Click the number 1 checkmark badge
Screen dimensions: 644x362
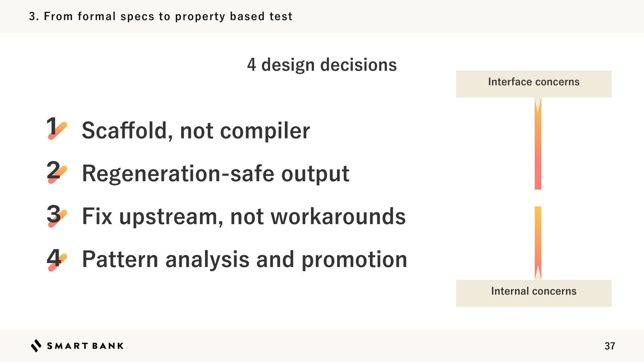pyautogui.click(x=56, y=128)
